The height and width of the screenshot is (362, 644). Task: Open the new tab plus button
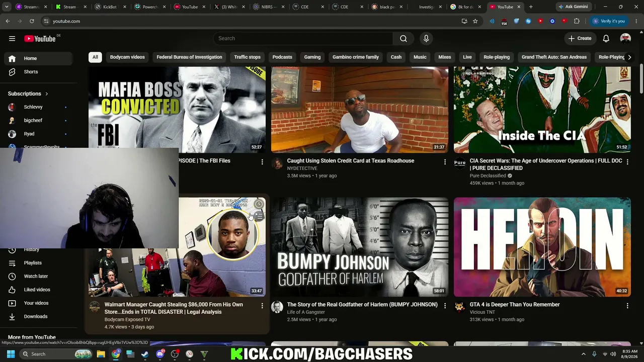tap(531, 7)
